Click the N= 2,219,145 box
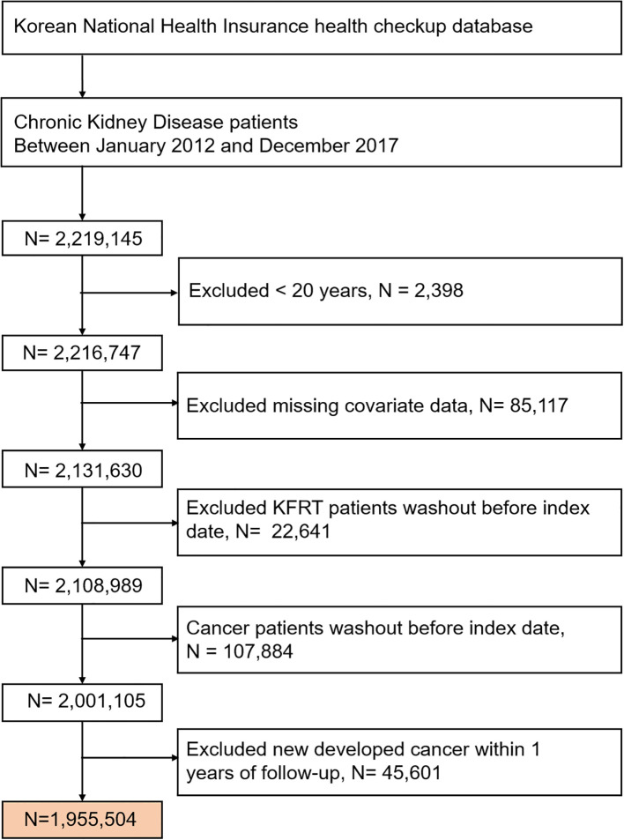This screenshot has width=624, height=840. pos(82,238)
